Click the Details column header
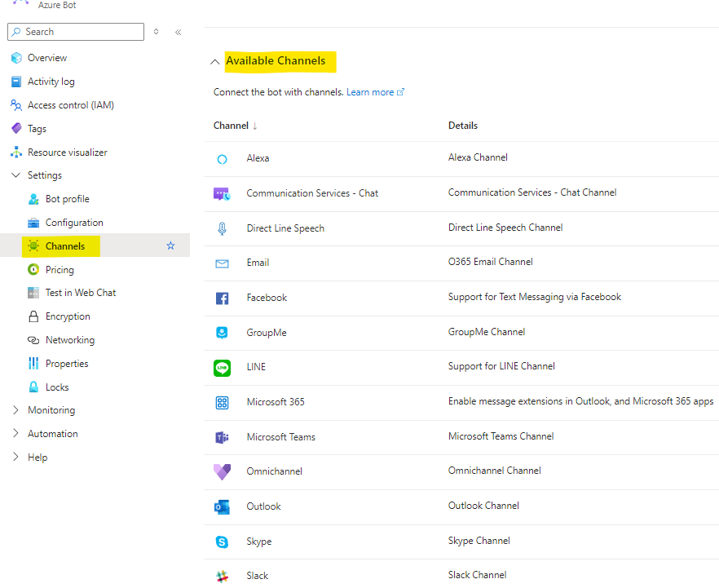Viewport: 719px width, 588px height. [463, 126]
